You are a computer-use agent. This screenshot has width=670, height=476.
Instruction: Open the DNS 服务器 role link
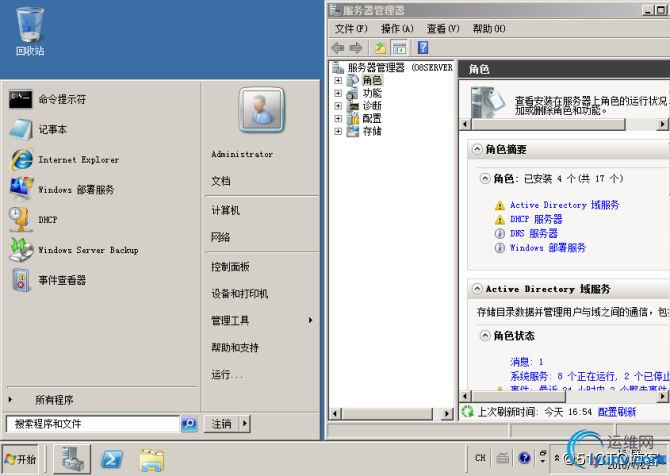point(534,233)
